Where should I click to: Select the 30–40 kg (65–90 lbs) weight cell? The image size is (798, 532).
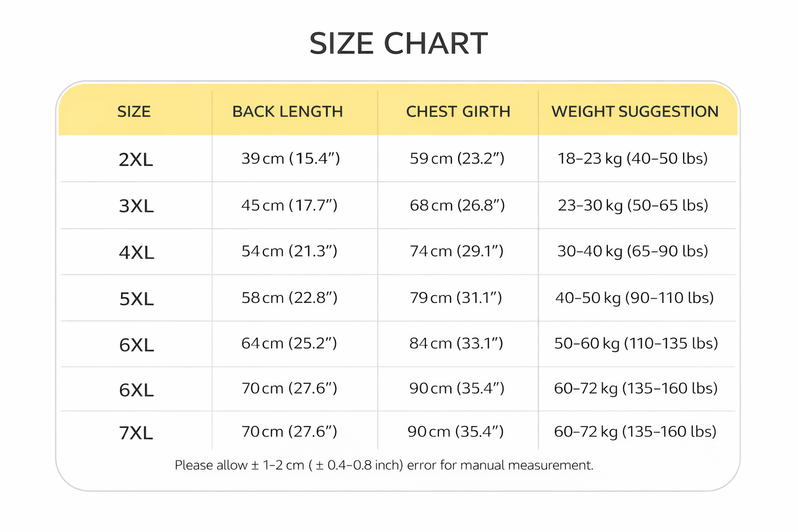[633, 251]
